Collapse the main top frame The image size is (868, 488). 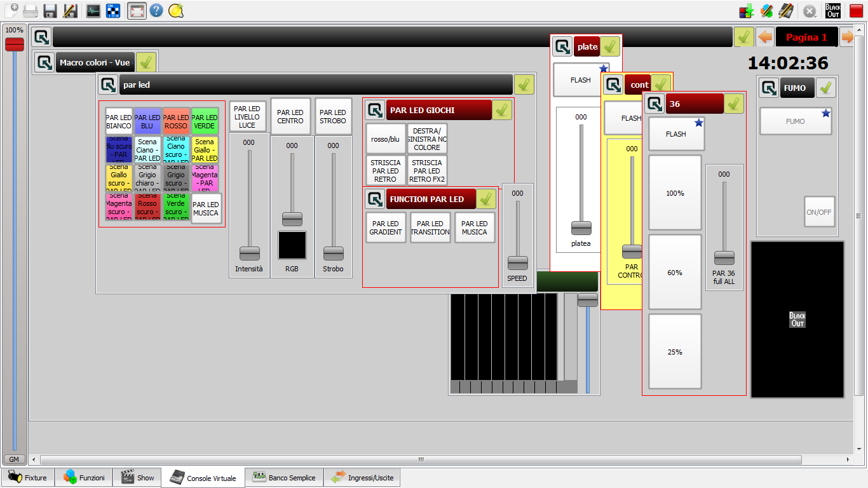tap(41, 37)
